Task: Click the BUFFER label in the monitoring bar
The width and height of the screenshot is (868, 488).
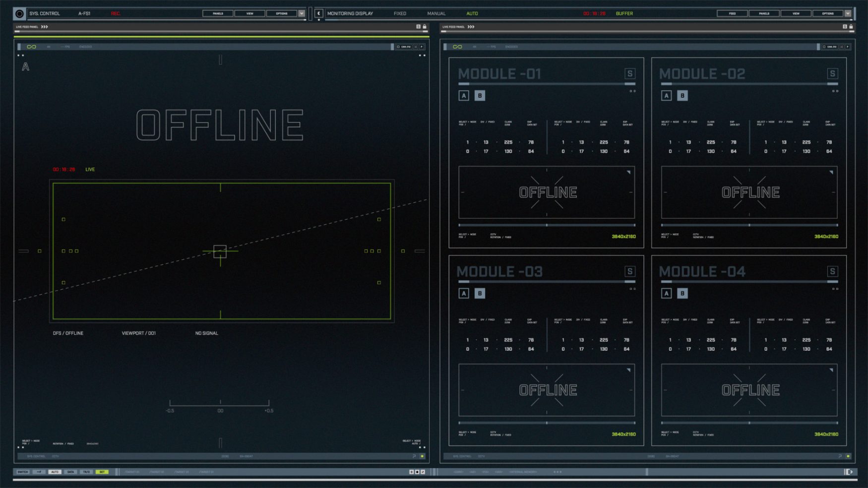Action: tap(624, 13)
